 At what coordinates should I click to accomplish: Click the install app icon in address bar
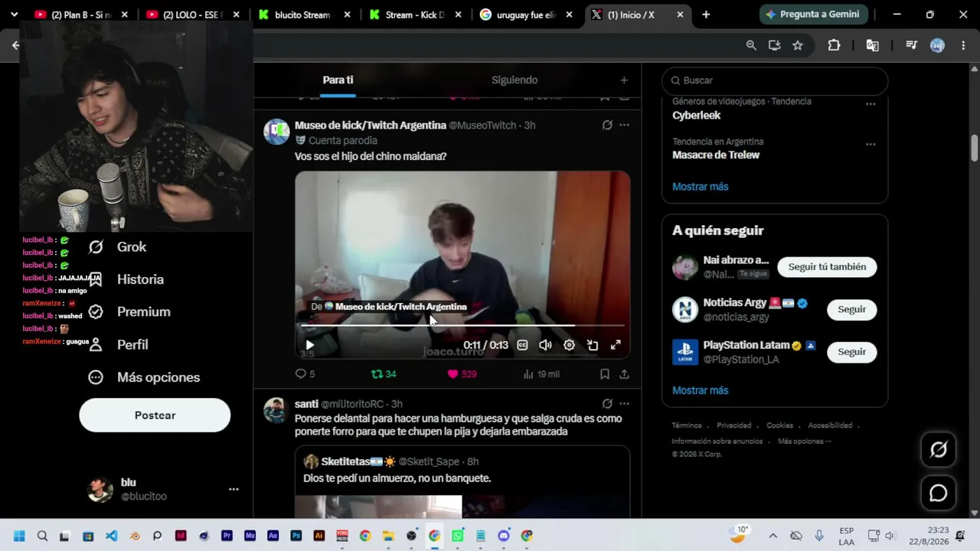click(x=774, y=45)
